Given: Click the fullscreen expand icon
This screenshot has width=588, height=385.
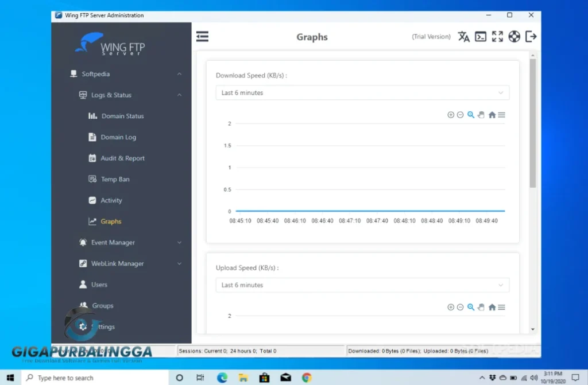Looking at the screenshot, I should click(x=497, y=37).
